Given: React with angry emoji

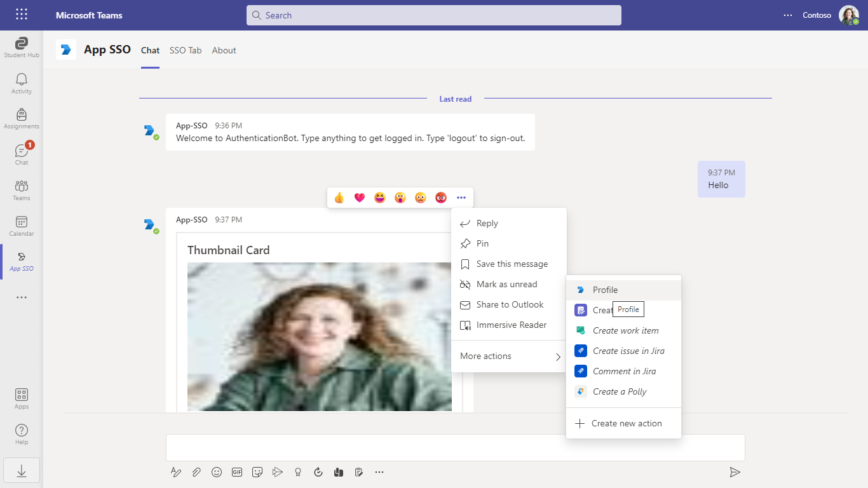Looking at the screenshot, I should [441, 198].
